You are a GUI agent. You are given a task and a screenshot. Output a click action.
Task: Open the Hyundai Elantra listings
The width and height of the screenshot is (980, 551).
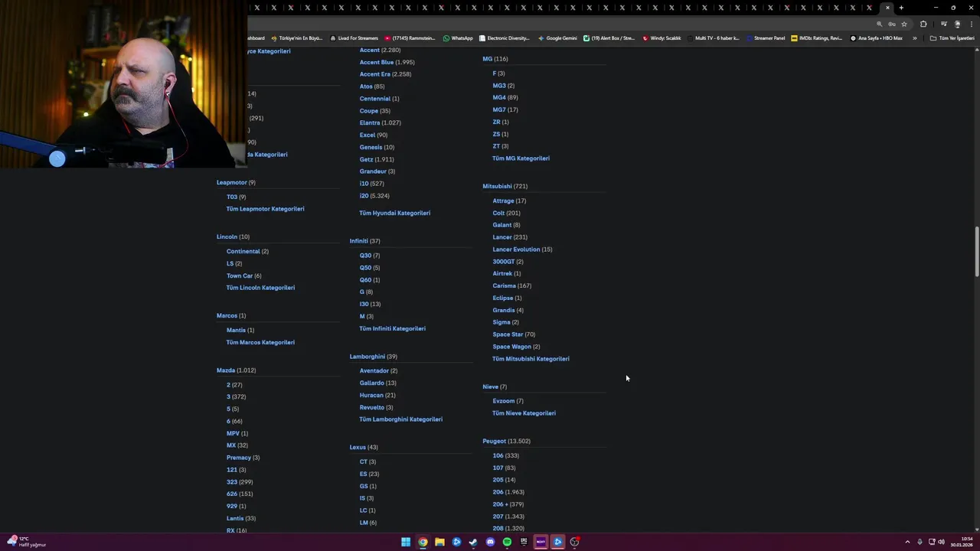coord(370,123)
